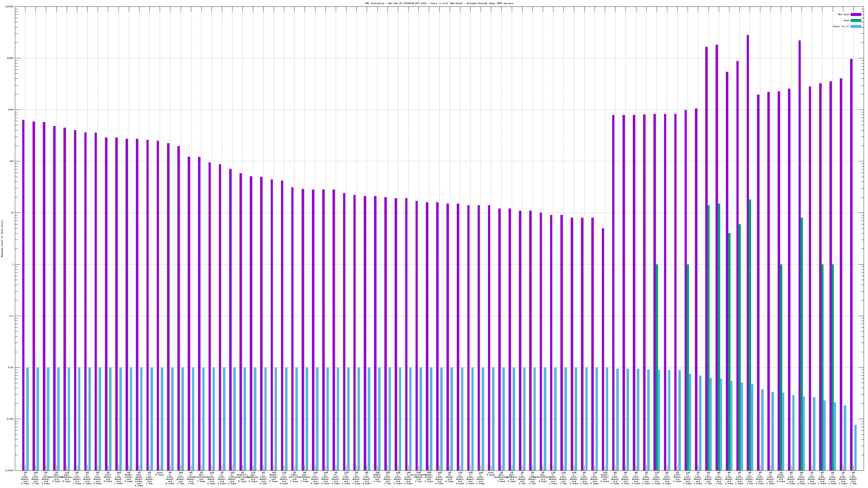Click the 'none 9 hops' x-axis label
Screen dimensions: 868x488
tap(491, 474)
